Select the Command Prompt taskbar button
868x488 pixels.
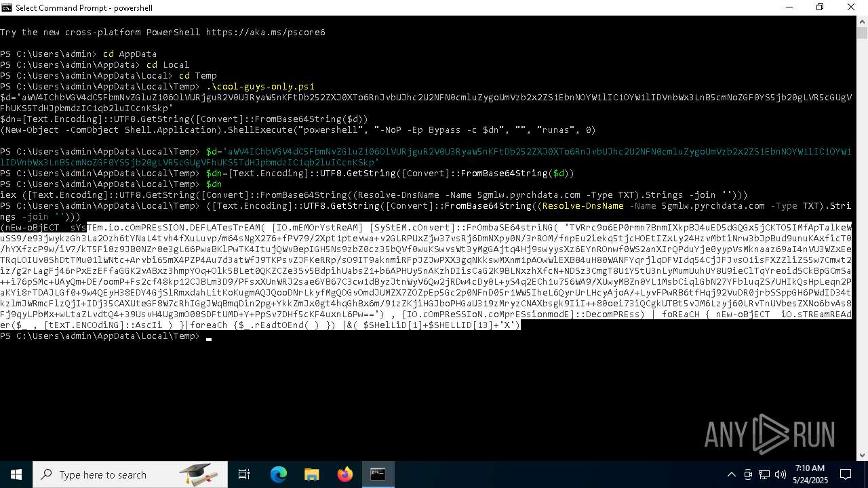pyautogui.click(x=378, y=474)
